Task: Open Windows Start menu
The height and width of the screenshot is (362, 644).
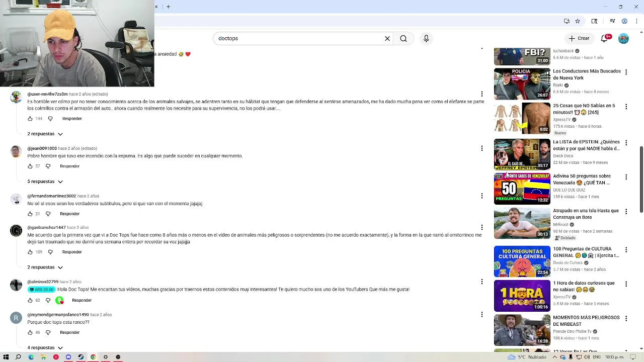Action: pos(6,357)
